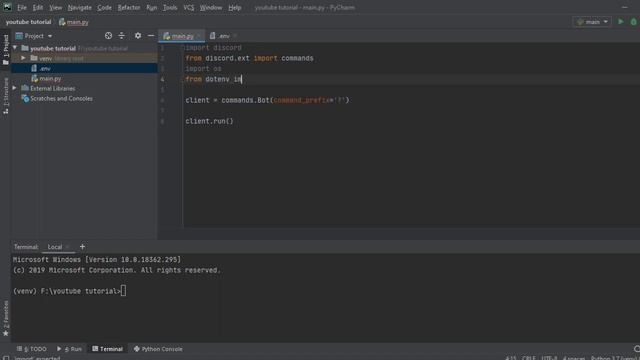This screenshot has width=640, height=360.
Task: Click the tool windows quick access icon
Action: point(6,358)
